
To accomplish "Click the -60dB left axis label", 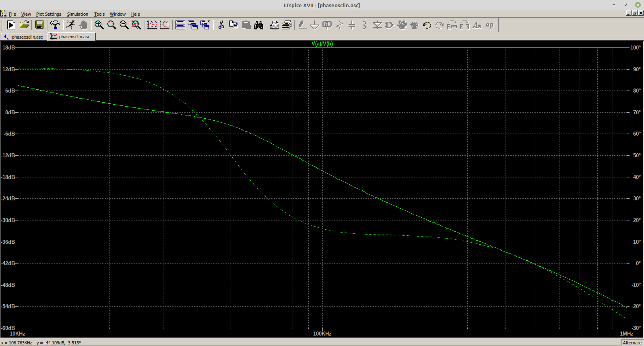I will [x=8, y=328].
